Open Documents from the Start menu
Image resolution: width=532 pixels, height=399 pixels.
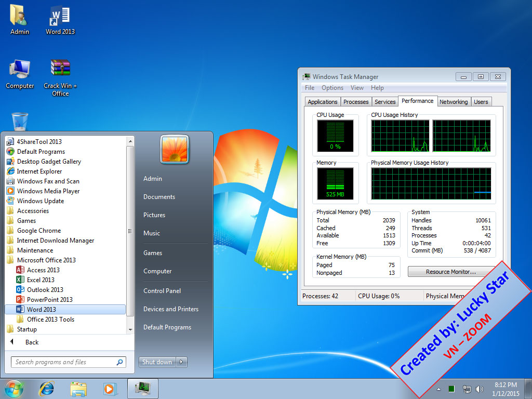tap(159, 197)
